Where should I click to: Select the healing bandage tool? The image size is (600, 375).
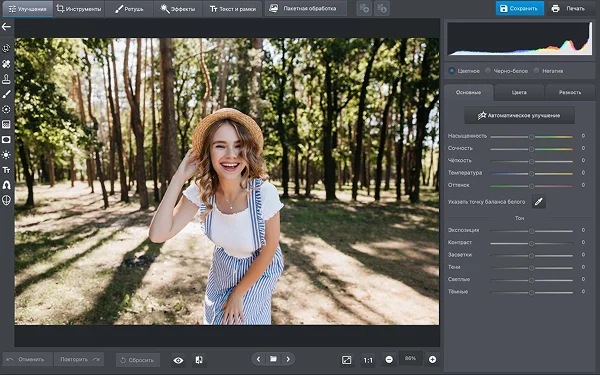pos(6,64)
